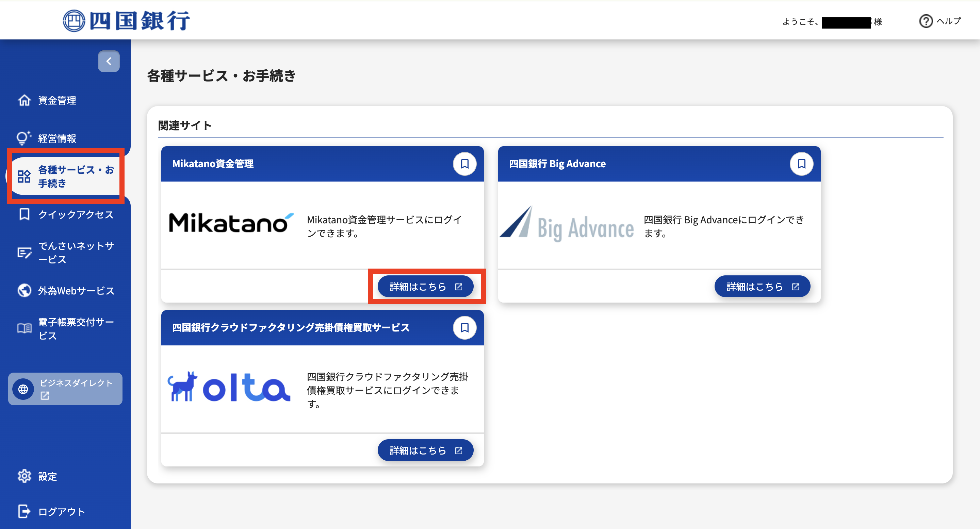Click the logout icon beside ログアウト

pyautogui.click(x=24, y=511)
